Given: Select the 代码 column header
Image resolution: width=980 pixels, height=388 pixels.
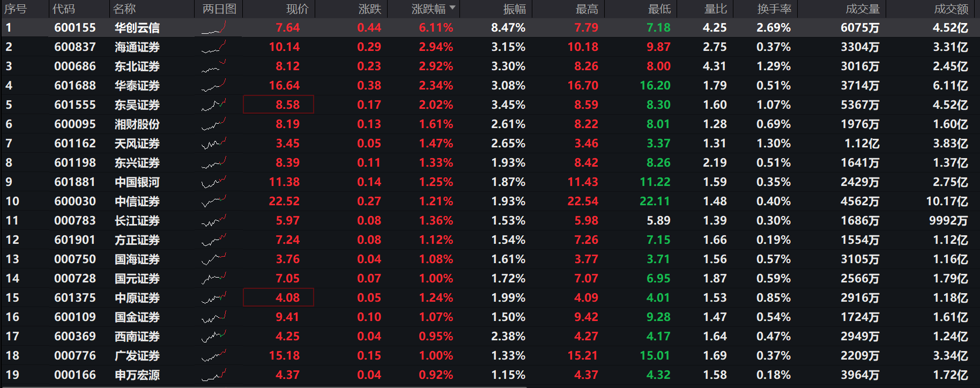Looking at the screenshot, I should (x=64, y=9).
